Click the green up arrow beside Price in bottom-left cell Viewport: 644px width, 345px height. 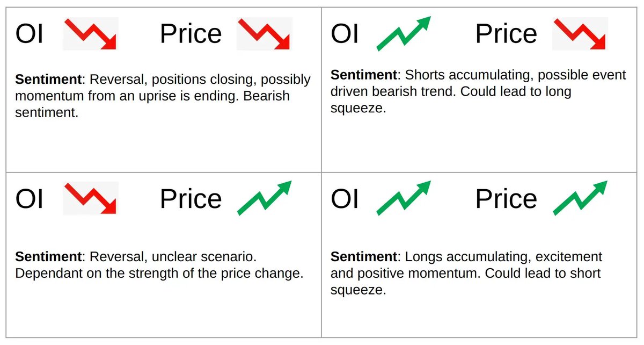click(264, 198)
